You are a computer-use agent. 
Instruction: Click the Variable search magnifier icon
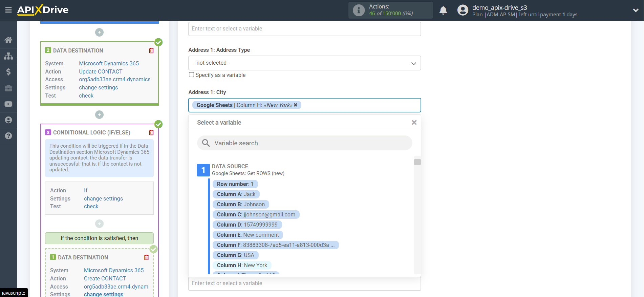point(206,143)
